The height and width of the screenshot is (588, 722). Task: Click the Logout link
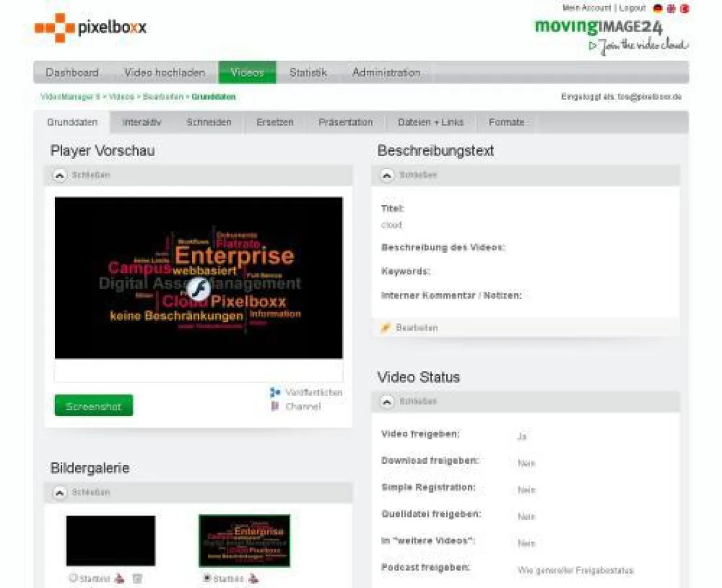(632, 8)
